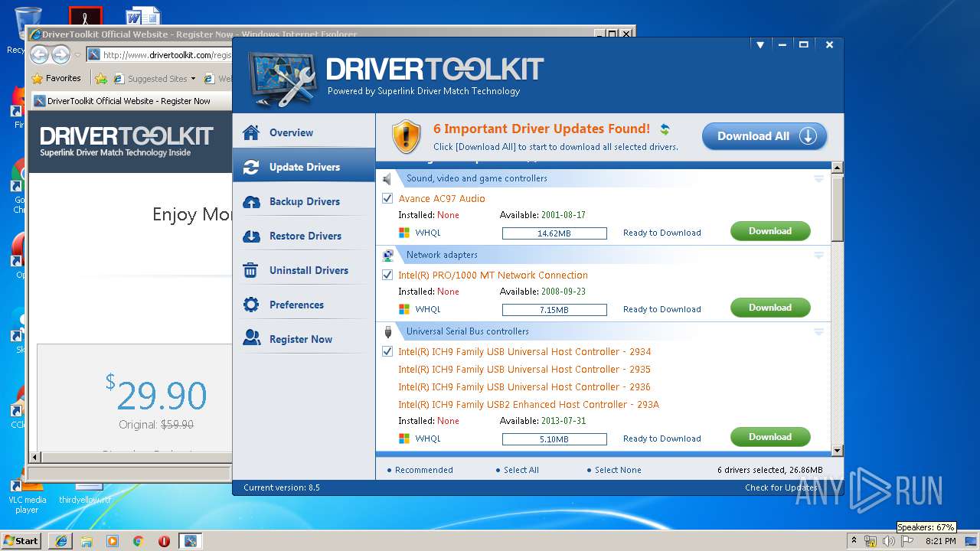Click Avance AC97 Audio driver name

[x=442, y=198]
